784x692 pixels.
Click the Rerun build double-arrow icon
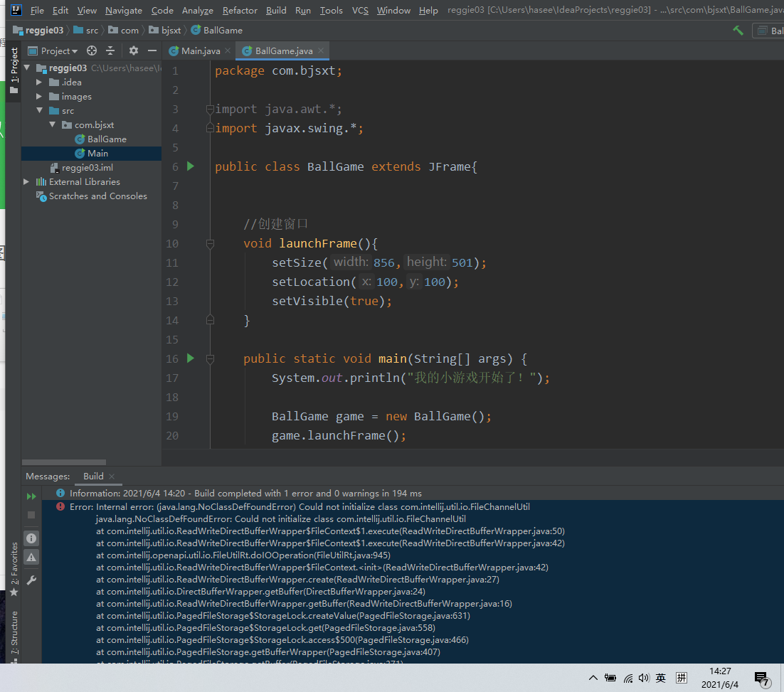click(x=31, y=496)
